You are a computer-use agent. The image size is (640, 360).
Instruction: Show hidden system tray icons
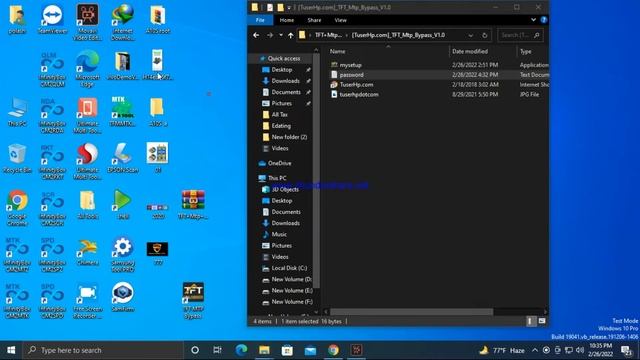535,350
